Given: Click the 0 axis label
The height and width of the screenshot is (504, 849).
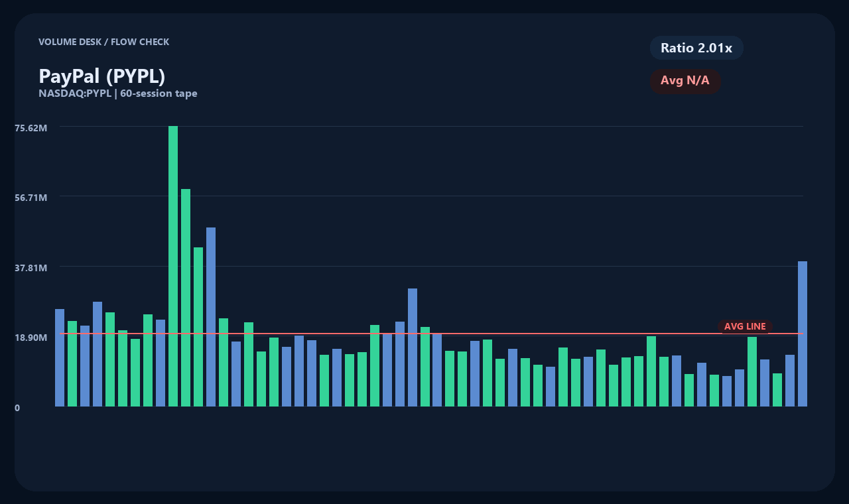Looking at the screenshot, I should (x=17, y=408).
